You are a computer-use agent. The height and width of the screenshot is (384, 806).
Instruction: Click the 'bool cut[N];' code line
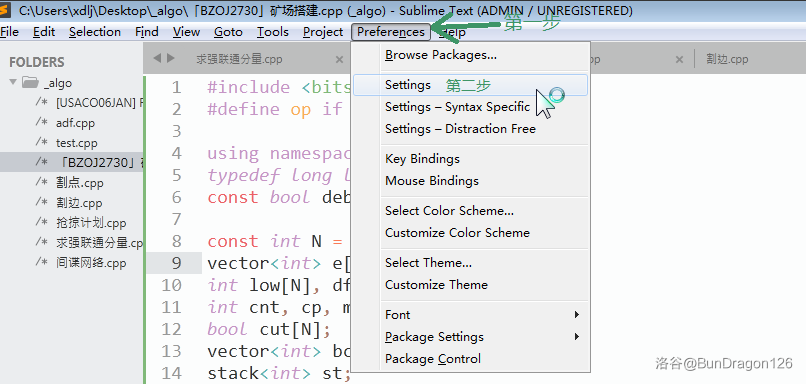(269, 329)
